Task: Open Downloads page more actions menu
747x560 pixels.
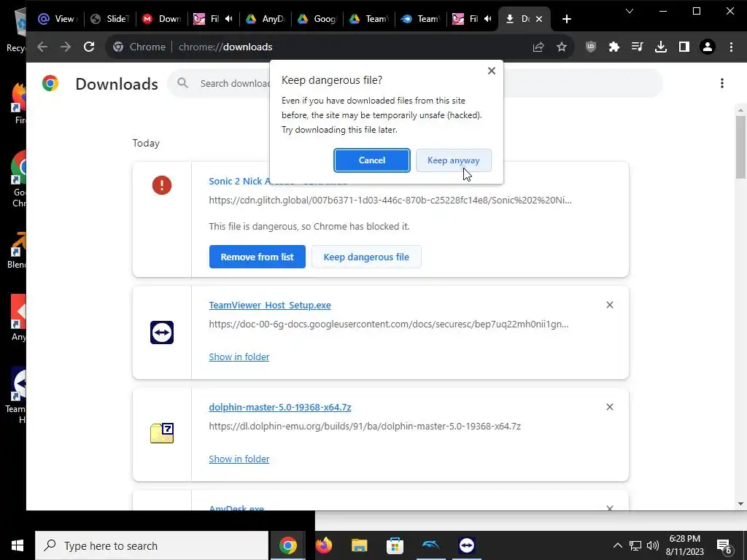Action: click(722, 83)
